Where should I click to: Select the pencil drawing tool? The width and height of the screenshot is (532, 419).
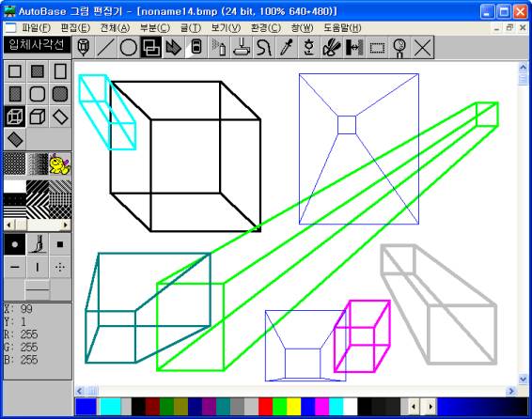pos(84,48)
